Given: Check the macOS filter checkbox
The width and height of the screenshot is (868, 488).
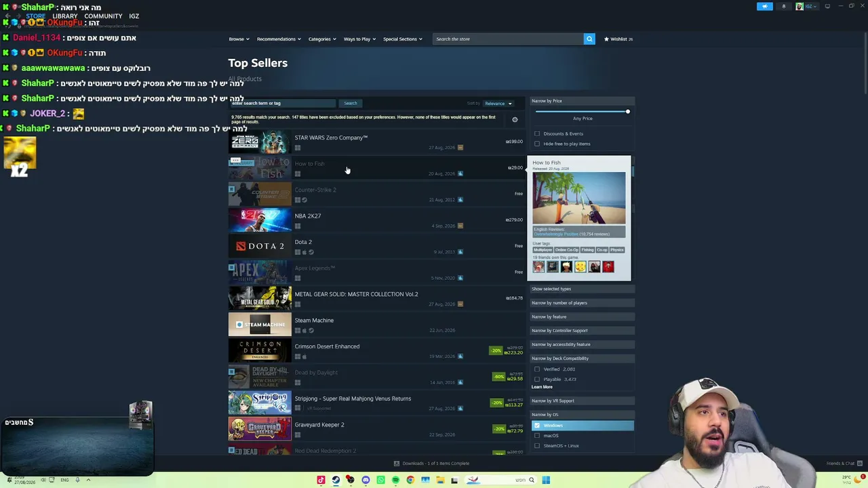Looking at the screenshot, I should pos(537,436).
